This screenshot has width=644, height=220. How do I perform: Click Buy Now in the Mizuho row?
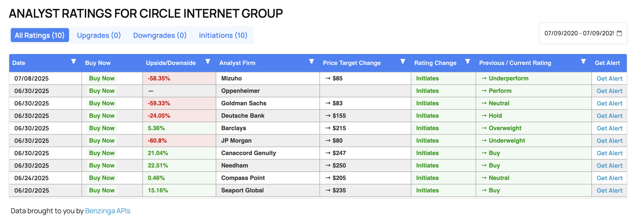coord(102,78)
